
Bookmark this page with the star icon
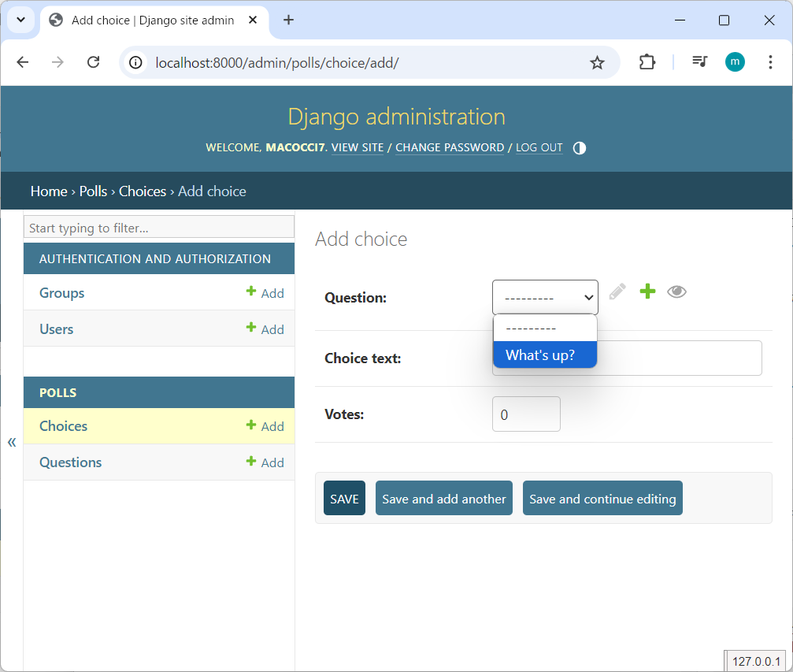pyautogui.click(x=598, y=62)
